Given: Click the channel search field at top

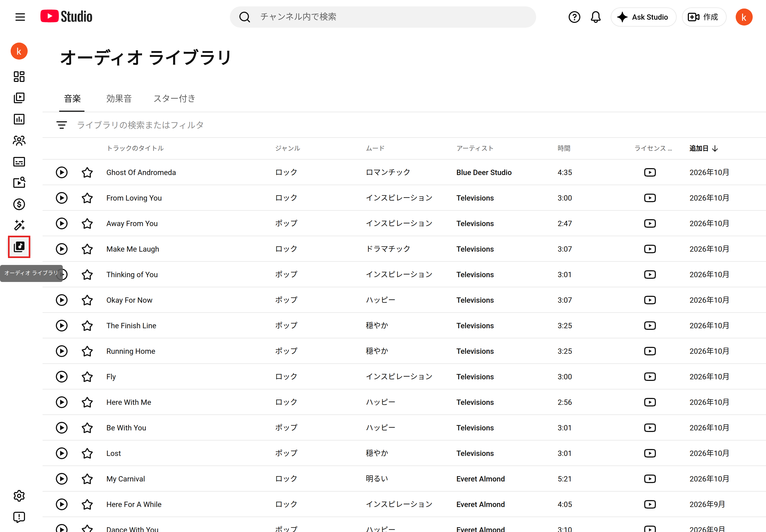Looking at the screenshot, I should click(383, 17).
